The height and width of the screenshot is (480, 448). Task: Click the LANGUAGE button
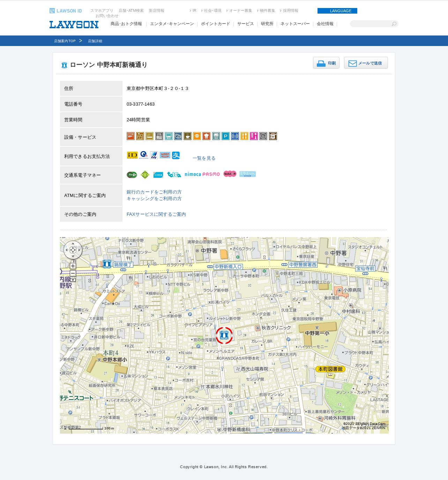point(337,11)
